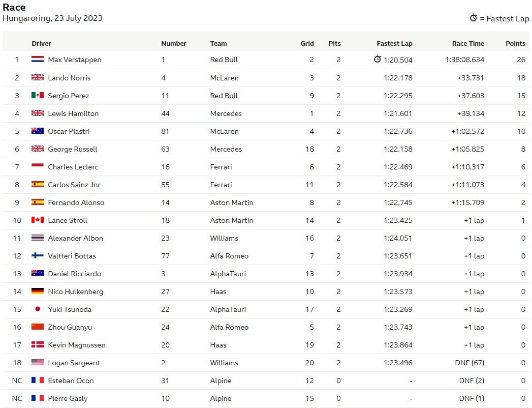The height and width of the screenshot is (408, 532).
Task: Click the Fastest Lap column header
Action: 394,43
